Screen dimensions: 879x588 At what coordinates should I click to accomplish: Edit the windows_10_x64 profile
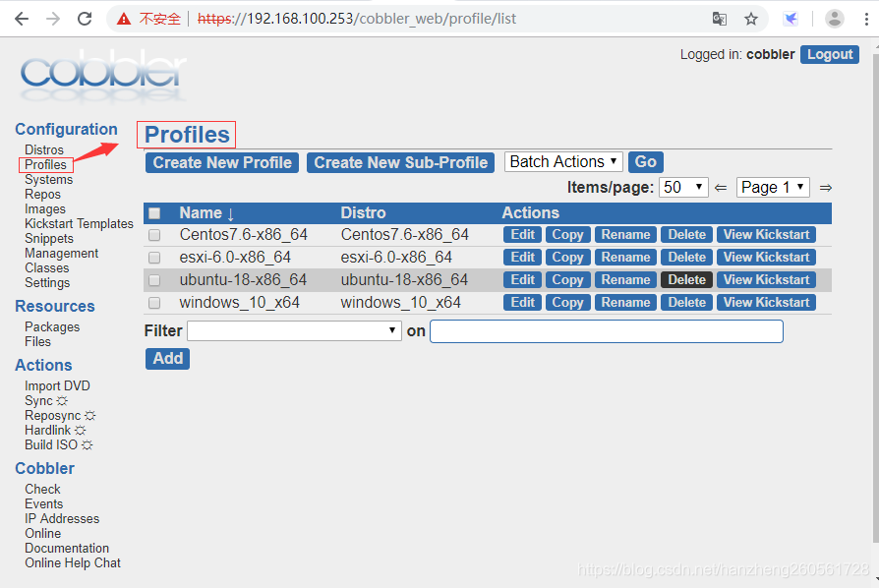pyautogui.click(x=522, y=303)
